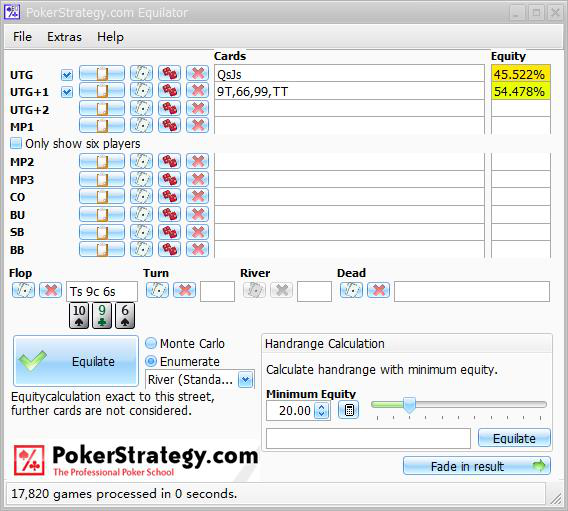Click the red dice random button for UTG+2

(x=169, y=108)
